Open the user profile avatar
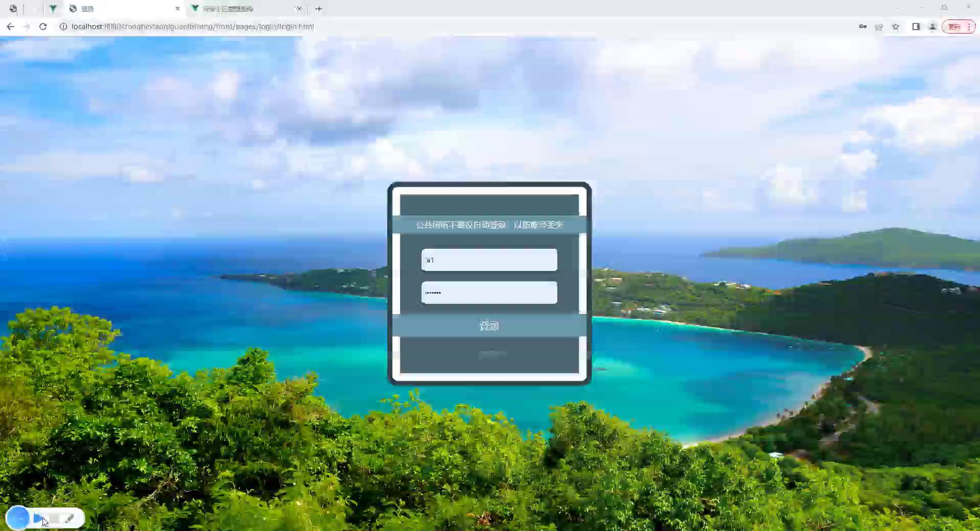The image size is (980, 531). [932, 27]
